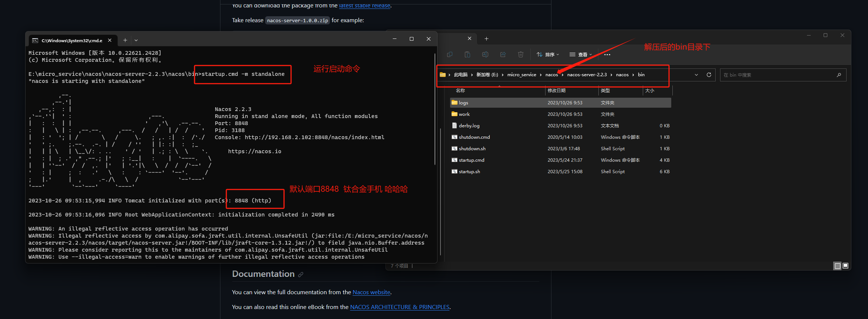Screen dimensions: 868x319
Task: Open the Nacos website link
Action: point(371,292)
